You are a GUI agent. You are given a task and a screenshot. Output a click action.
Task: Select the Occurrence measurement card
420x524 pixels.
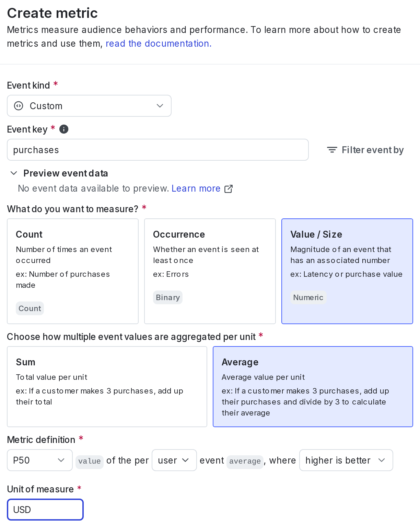coord(210,271)
